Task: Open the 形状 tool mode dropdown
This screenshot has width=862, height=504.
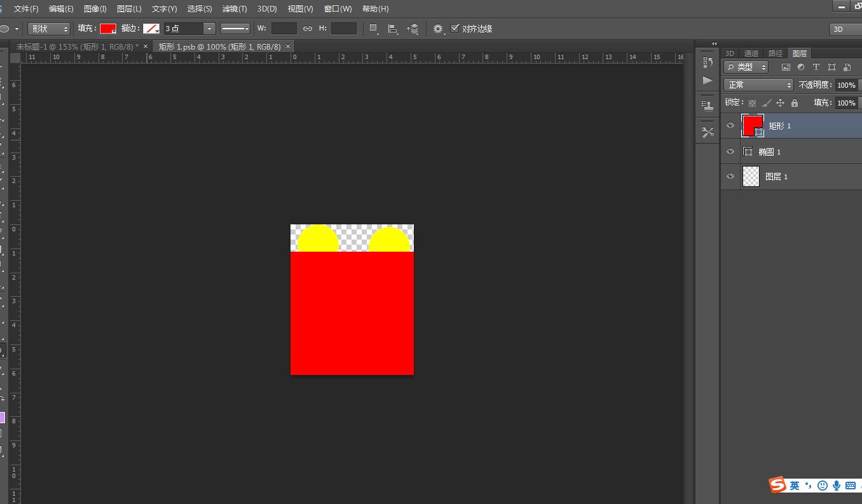Action: coord(50,29)
